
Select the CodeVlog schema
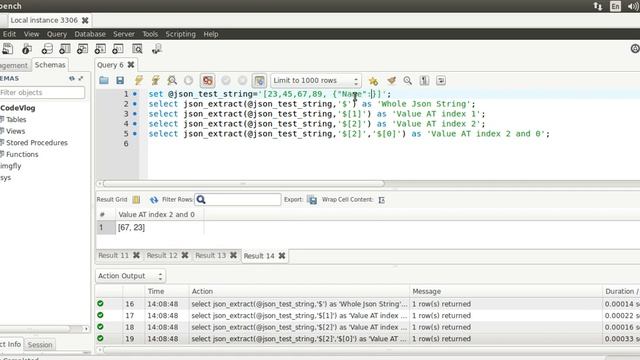pyautogui.click(x=18, y=108)
